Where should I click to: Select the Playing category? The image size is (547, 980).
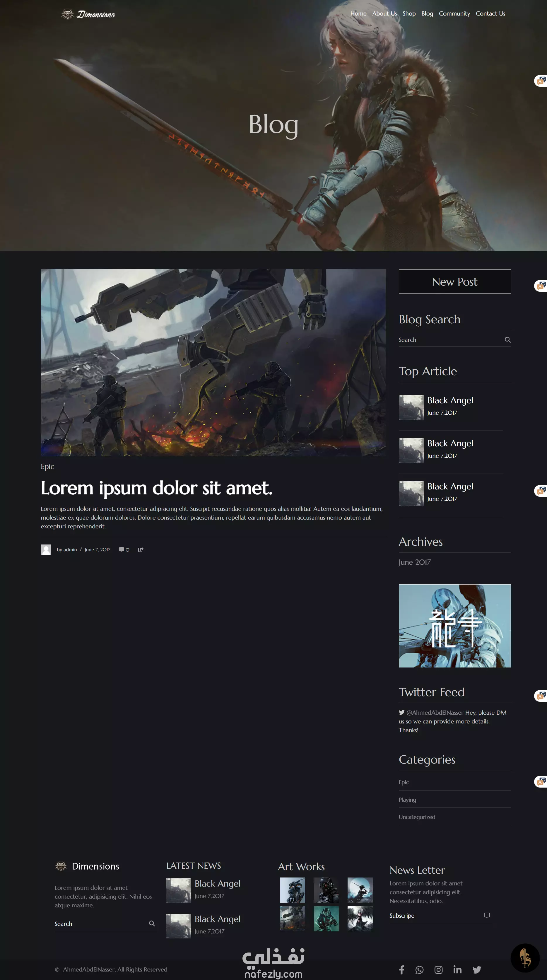point(407,799)
